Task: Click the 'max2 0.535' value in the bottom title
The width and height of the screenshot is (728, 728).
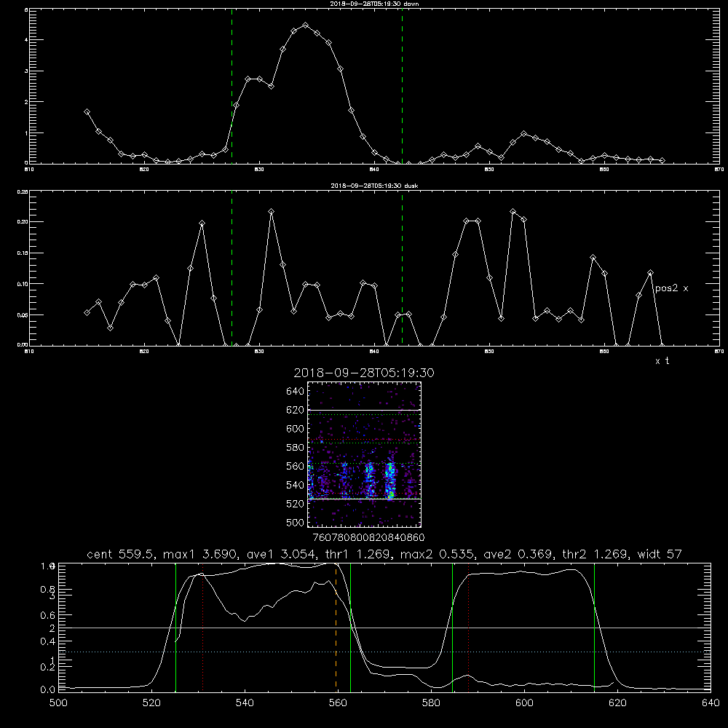Action: coord(438,554)
